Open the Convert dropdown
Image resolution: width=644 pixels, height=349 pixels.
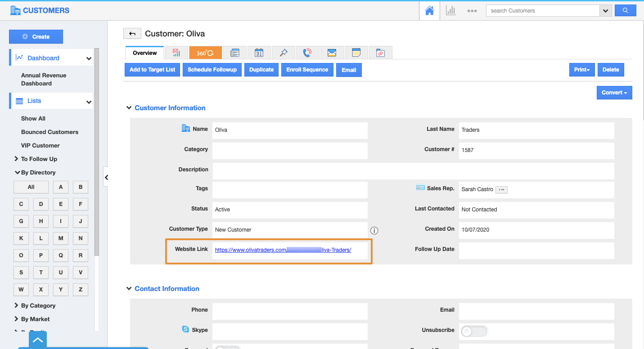[x=614, y=93]
